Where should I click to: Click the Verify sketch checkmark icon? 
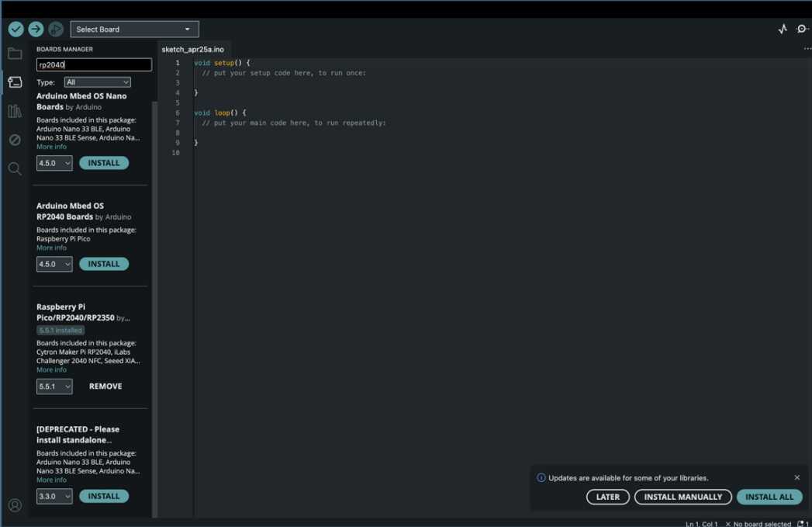(x=16, y=29)
